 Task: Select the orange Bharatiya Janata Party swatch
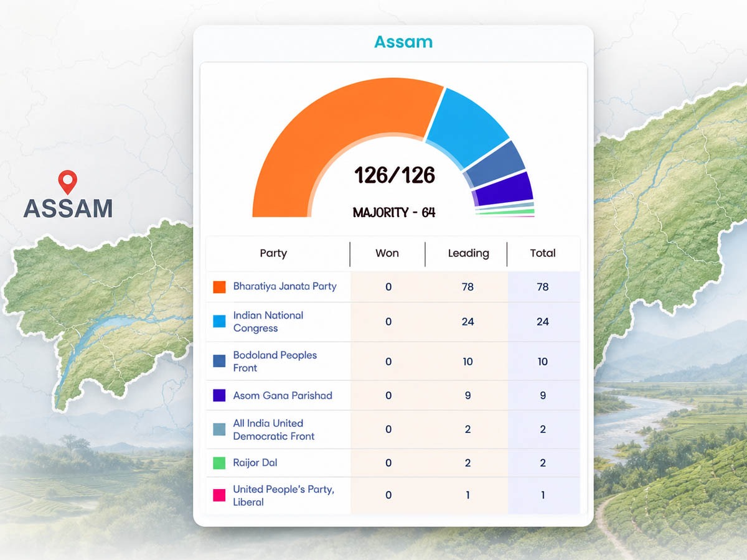219,287
